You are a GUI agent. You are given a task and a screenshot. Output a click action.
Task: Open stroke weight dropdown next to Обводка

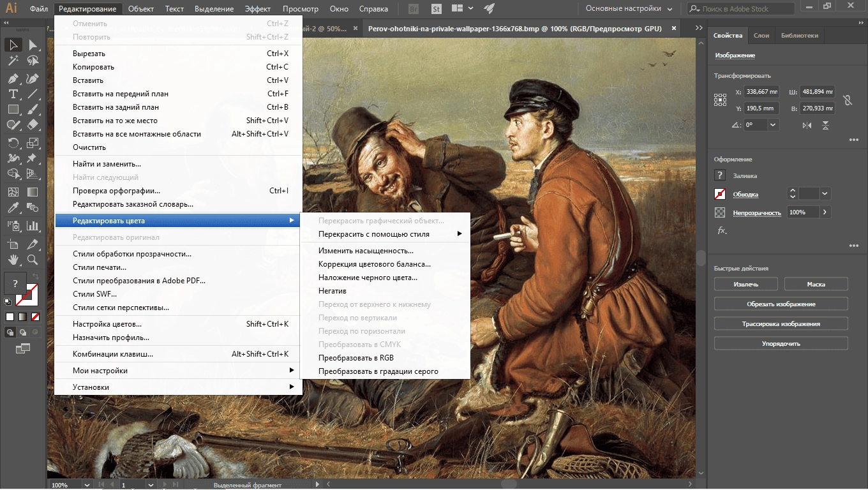coord(825,193)
